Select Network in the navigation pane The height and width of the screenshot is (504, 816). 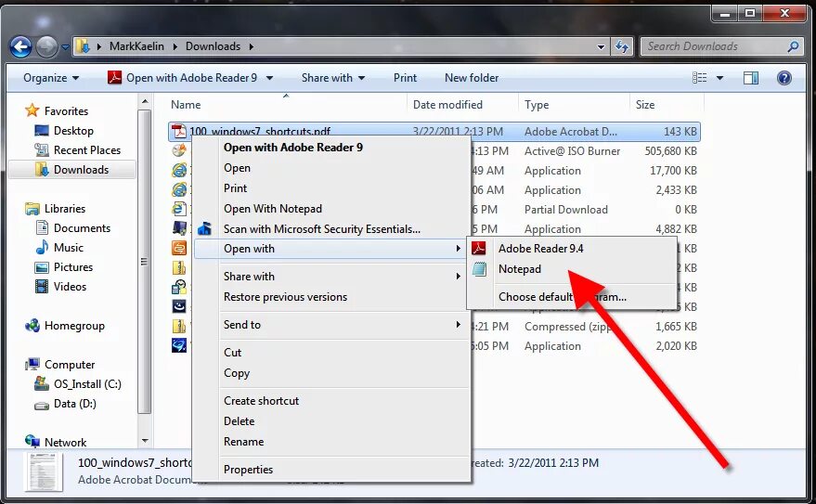point(65,443)
